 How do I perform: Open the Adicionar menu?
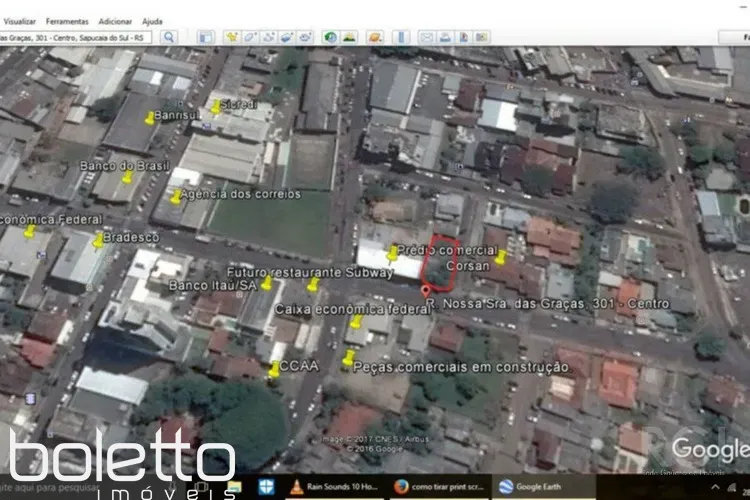point(115,21)
